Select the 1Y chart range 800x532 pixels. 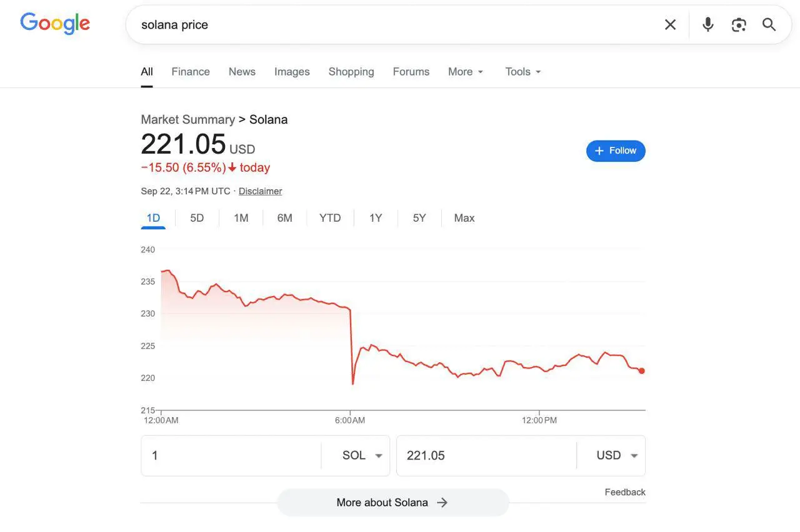coord(376,218)
